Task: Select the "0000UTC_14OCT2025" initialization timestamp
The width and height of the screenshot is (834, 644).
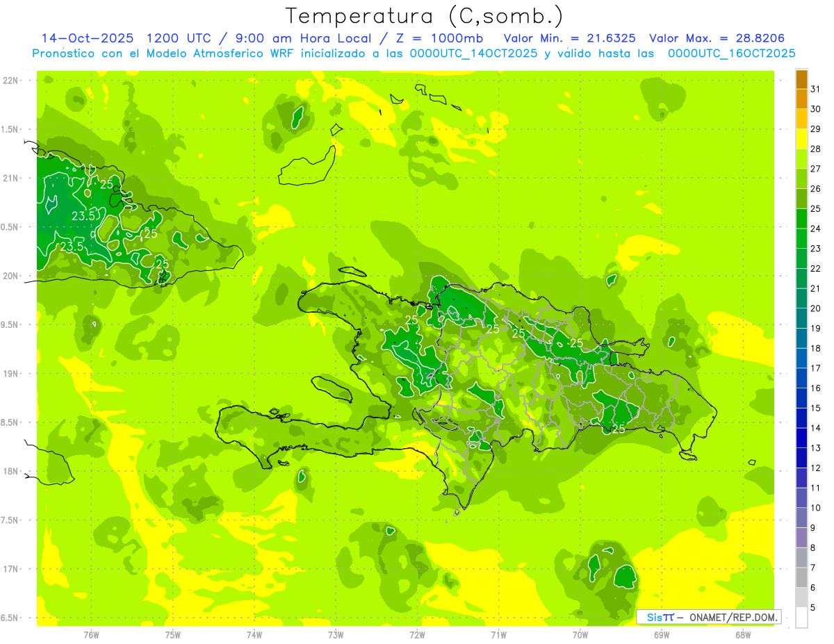Action: tap(473, 53)
